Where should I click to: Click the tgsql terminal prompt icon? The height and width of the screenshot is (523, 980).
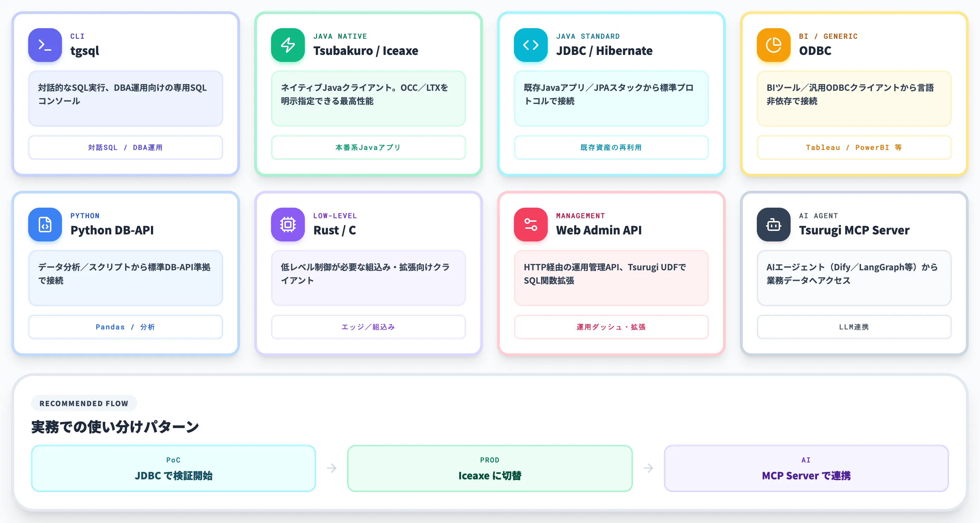[x=45, y=45]
